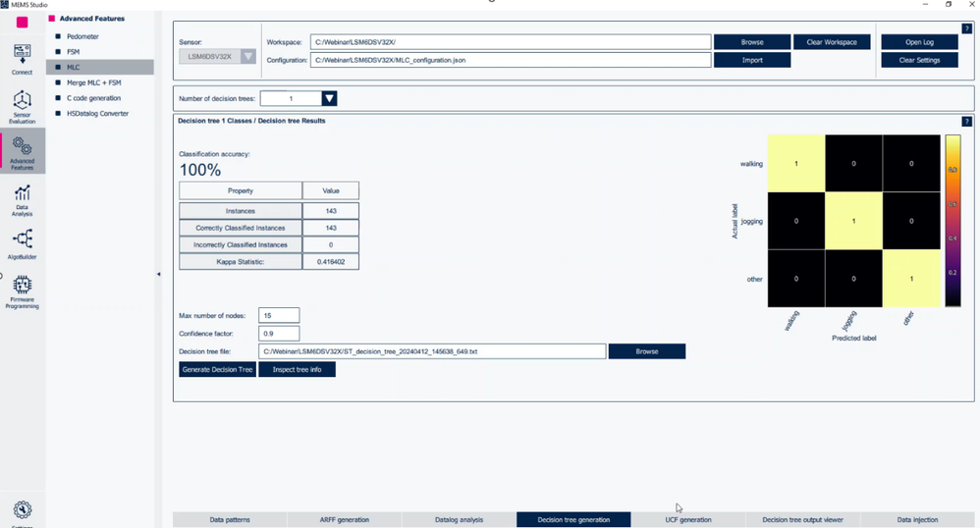Open the Data Analysis section
The width and height of the screenshot is (980, 528).
click(22, 200)
